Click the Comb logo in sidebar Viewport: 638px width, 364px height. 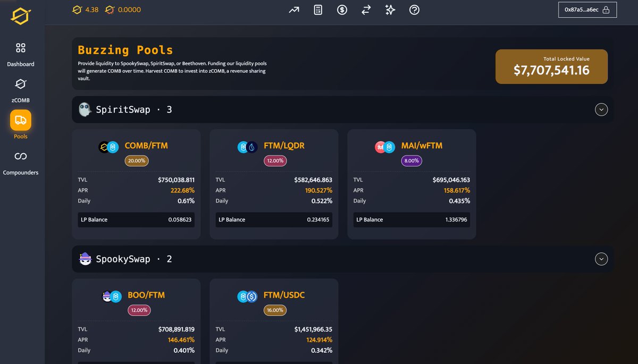[x=20, y=15]
